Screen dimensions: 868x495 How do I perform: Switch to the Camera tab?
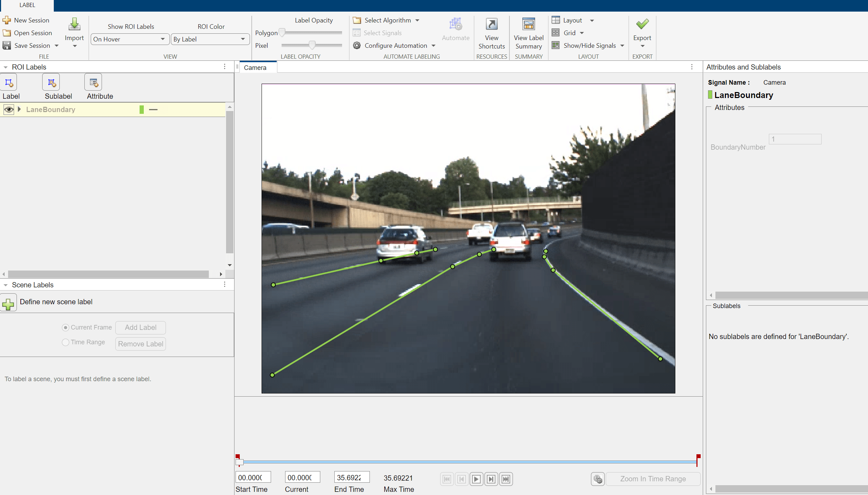[x=255, y=67]
